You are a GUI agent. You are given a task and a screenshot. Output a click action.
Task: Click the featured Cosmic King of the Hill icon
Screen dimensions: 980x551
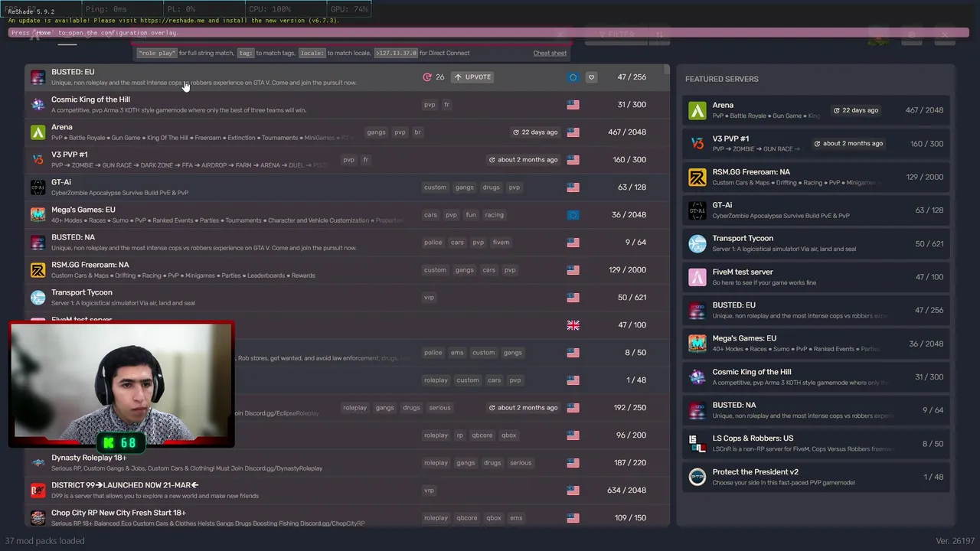pyautogui.click(x=697, y=377)
